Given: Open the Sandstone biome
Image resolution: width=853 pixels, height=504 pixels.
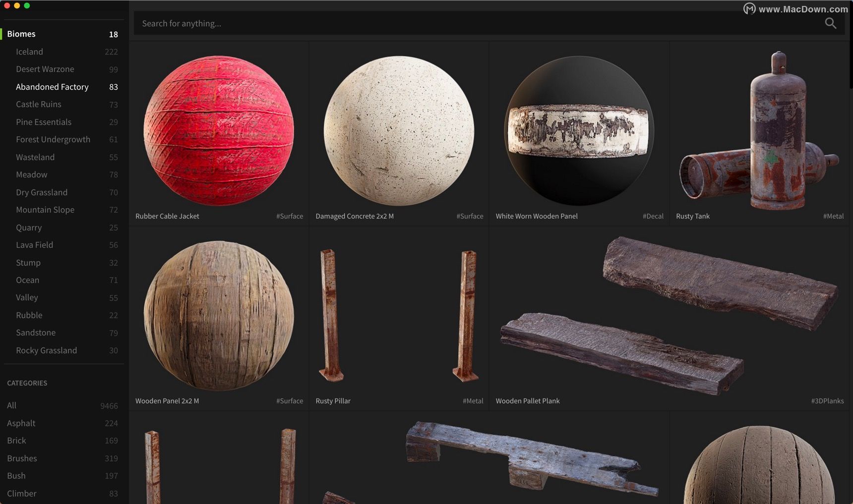Looking at the screenshot, I should click(62, 333).
